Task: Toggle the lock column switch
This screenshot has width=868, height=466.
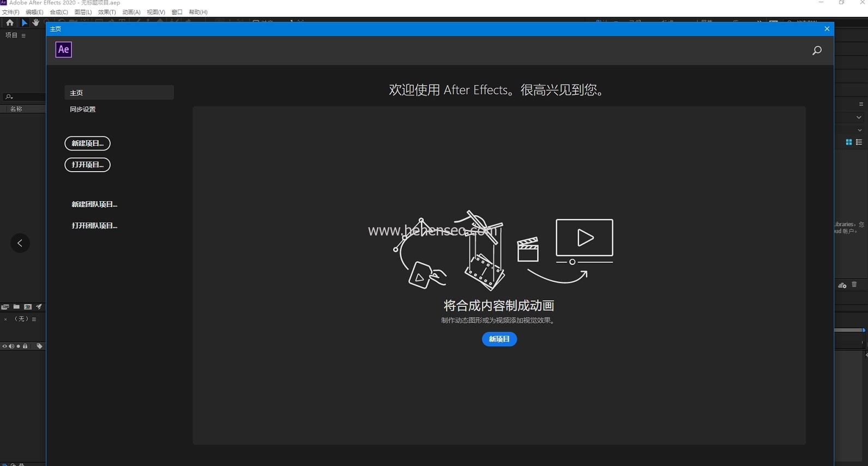Action: [x=25, y=346]
